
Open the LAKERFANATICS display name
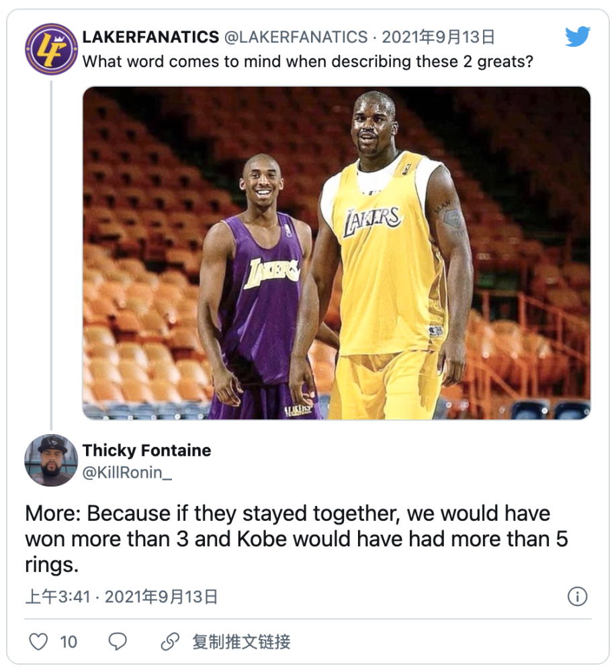(150, 37)
